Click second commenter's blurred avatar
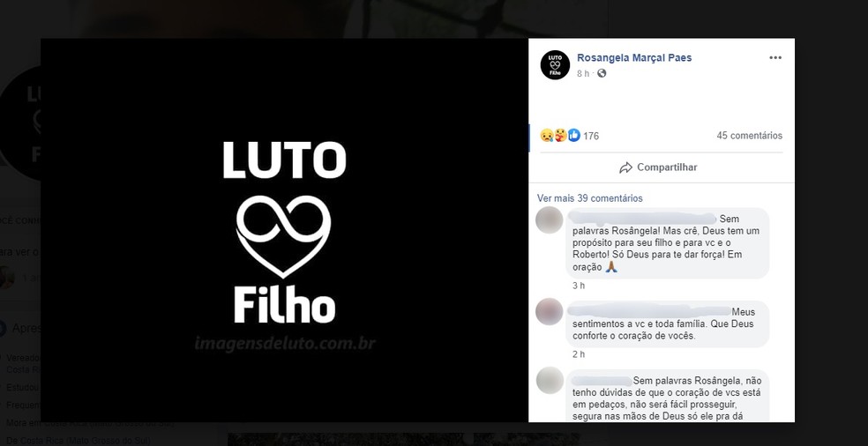The image size is (868, 446). pyautogui.click(x=550, y=311)
